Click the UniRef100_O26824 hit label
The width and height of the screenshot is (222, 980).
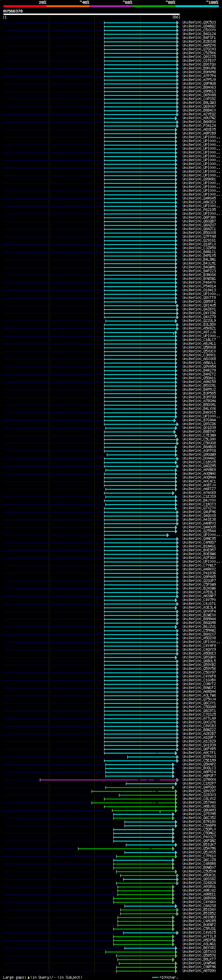click(x=199, y=883)
